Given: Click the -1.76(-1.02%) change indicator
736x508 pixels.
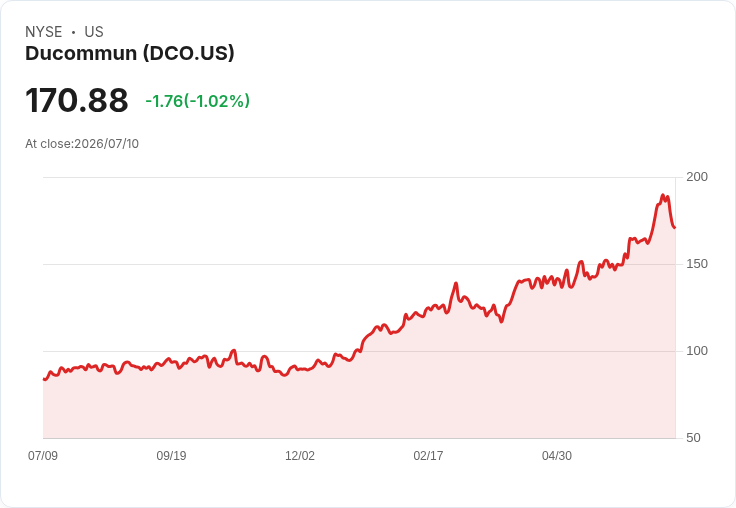Looking at the screenshot, I should coord(198,101).
